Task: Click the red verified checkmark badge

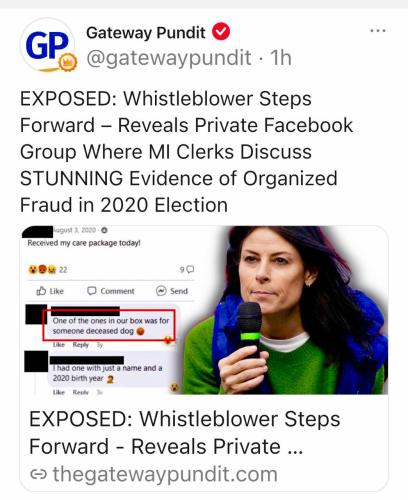Action: point(221,31)
